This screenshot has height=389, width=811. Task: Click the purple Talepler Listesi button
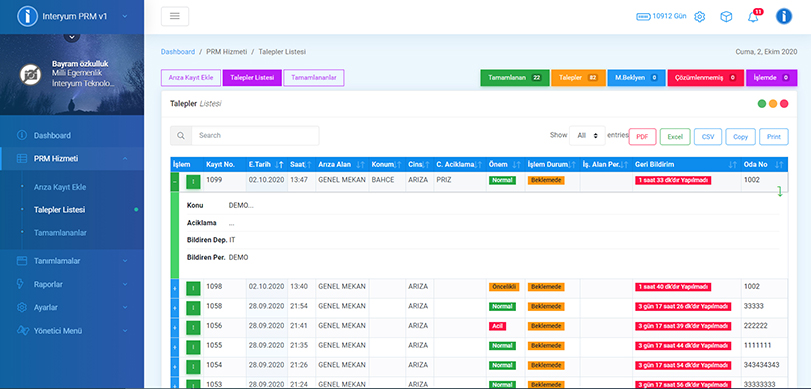(252, 78)
